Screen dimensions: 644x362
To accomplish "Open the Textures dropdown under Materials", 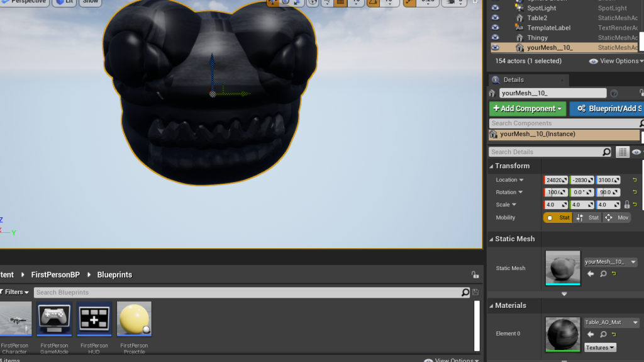I will click(600, 348).
